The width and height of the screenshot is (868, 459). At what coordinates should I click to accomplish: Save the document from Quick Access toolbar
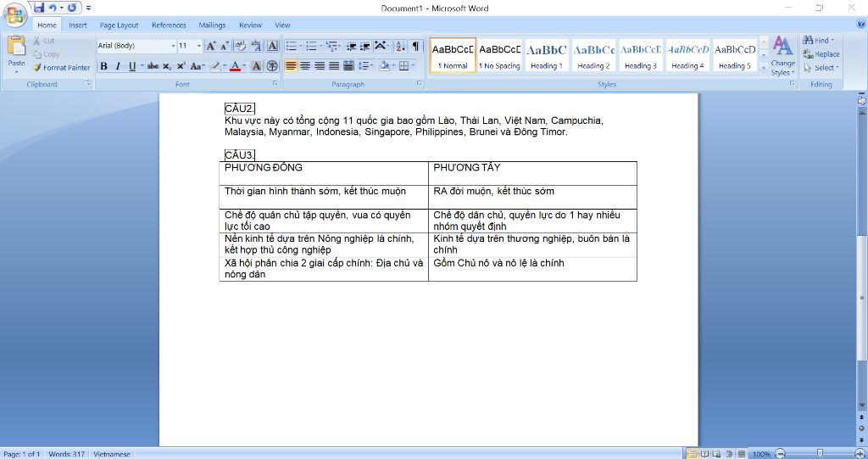(x=38, y=8)
